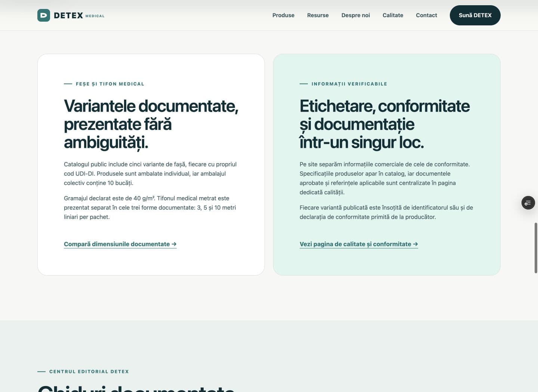Open the Resurse menu item
This screenshot has height=392, width=538.
click(x=318, y=15)
